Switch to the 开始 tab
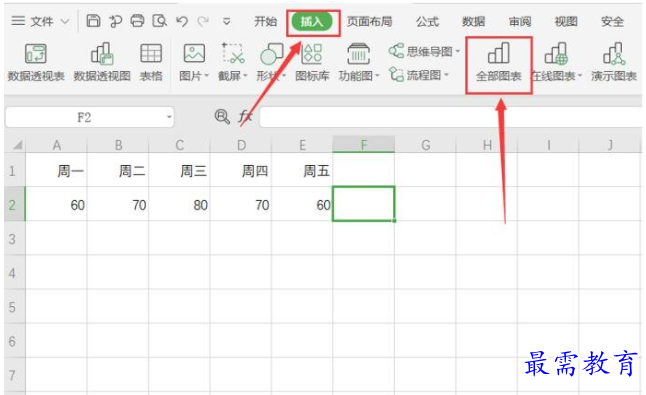Image resolution: width=646 pixels, height=395 pixels. [265, 21]
